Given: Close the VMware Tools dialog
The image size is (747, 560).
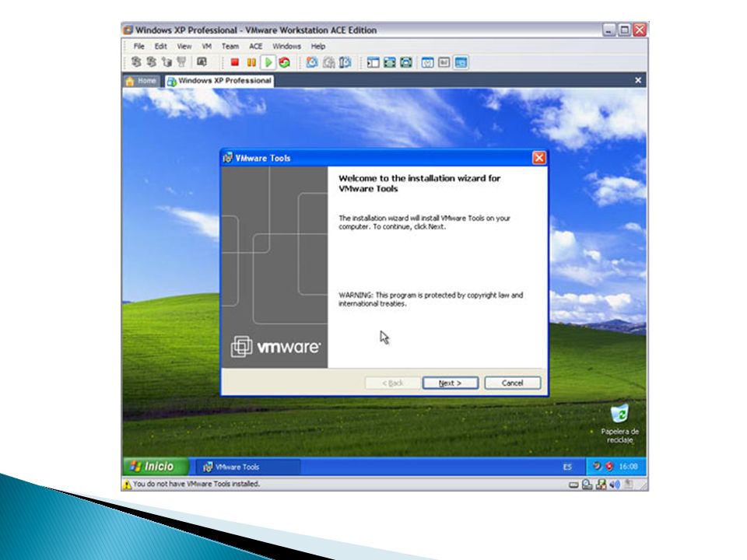Looking at the screenshot, I should (x=538, y=158).
